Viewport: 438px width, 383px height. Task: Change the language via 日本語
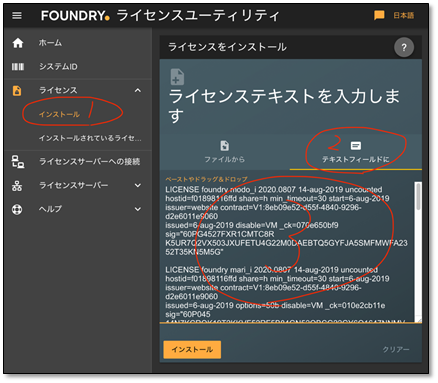(x=403, y=15)
